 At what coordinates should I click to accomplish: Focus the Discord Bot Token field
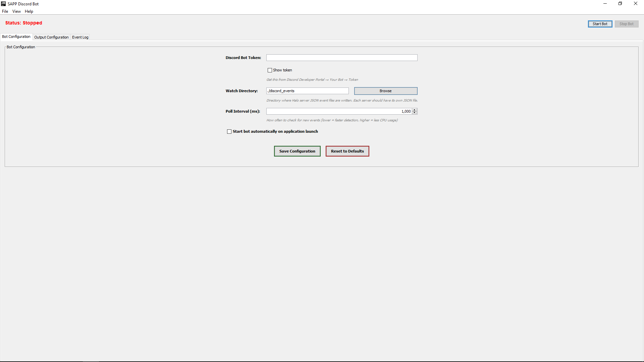click(341, 58)
